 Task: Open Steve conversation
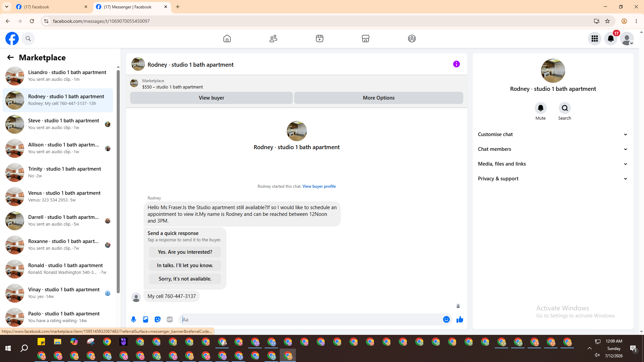click(x=58, y=124)
